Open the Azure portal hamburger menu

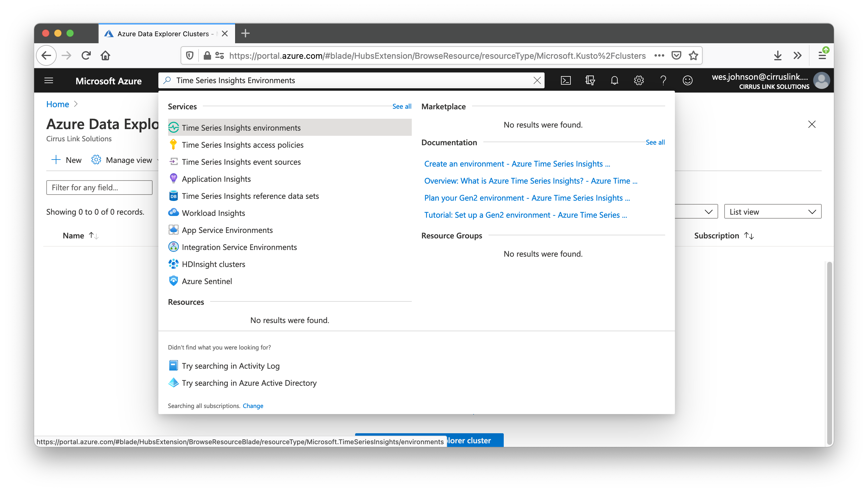click(x=49, y=80)
